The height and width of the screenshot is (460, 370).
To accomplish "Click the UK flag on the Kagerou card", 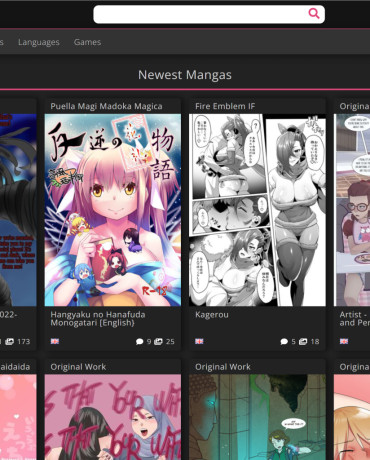I will (x=199, y=341).
